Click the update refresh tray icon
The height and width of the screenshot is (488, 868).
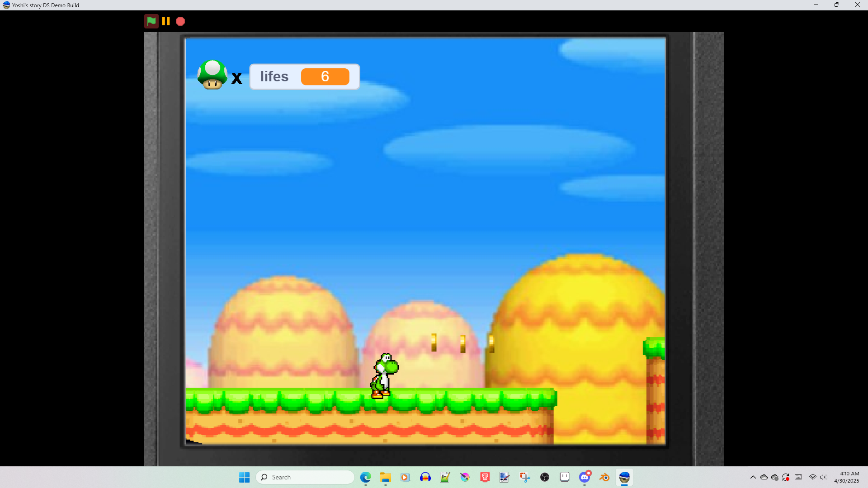click(x=786, y=477)
